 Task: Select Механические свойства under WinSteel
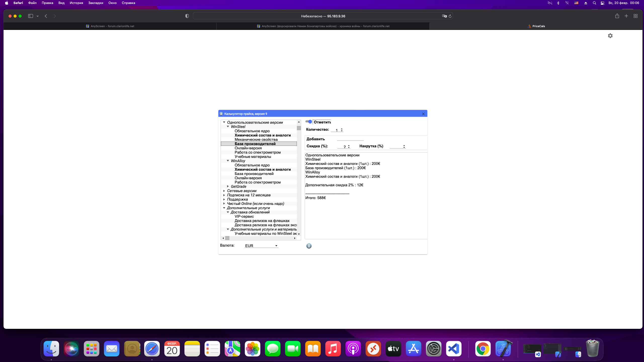(256, 140)
